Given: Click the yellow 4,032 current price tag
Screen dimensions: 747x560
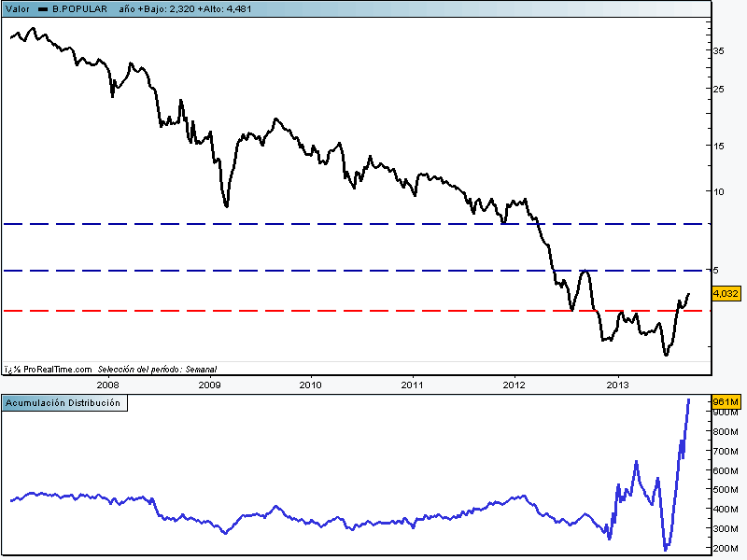Looking at the screenshot, I should coord(726,293).
